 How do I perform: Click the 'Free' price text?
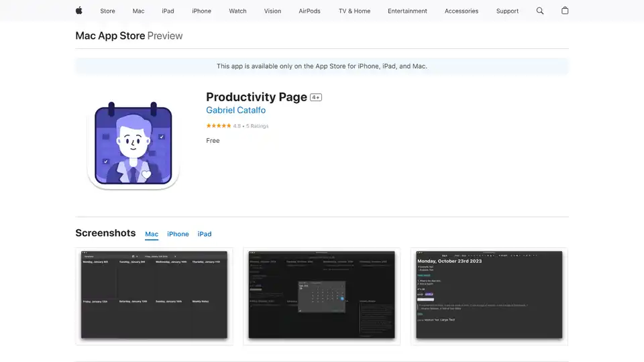point(213,140)
